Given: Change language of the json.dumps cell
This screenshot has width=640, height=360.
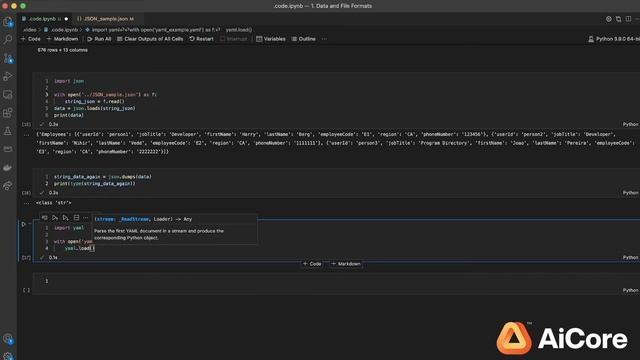Looking at the screenshot, I should click(x=630, y=193).
